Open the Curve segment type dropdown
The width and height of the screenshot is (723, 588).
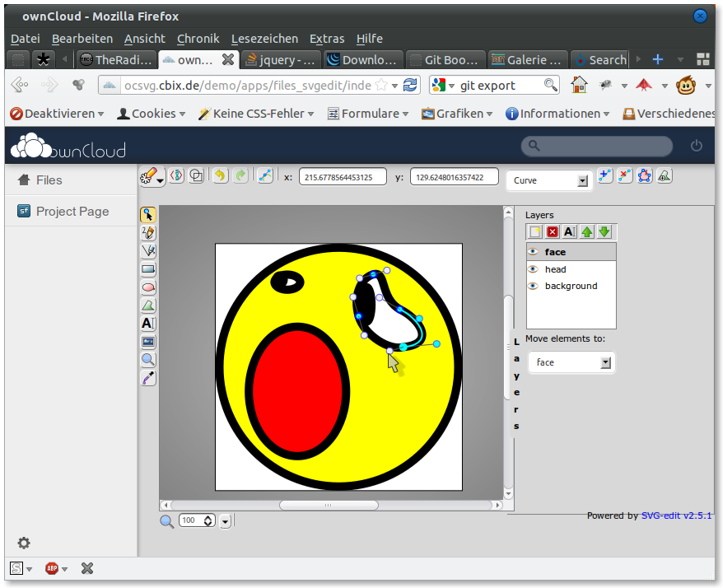[x=583, y=180]
